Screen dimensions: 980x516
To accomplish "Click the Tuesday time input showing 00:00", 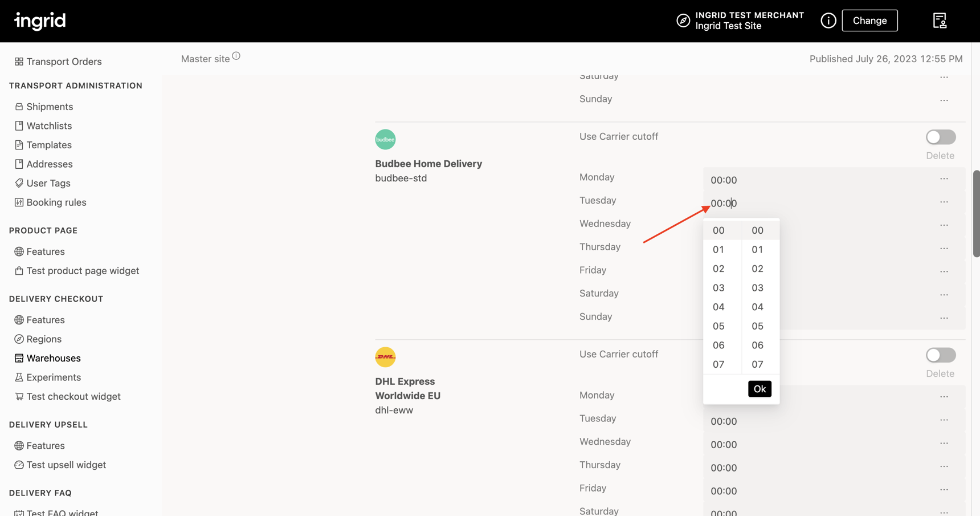I will (724, 203).
